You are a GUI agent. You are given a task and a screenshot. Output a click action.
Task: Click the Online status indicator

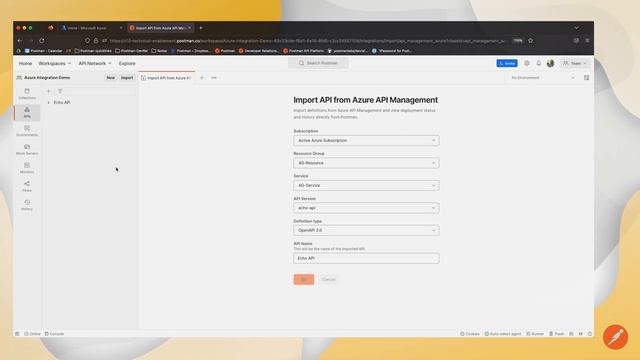[32, 333]
